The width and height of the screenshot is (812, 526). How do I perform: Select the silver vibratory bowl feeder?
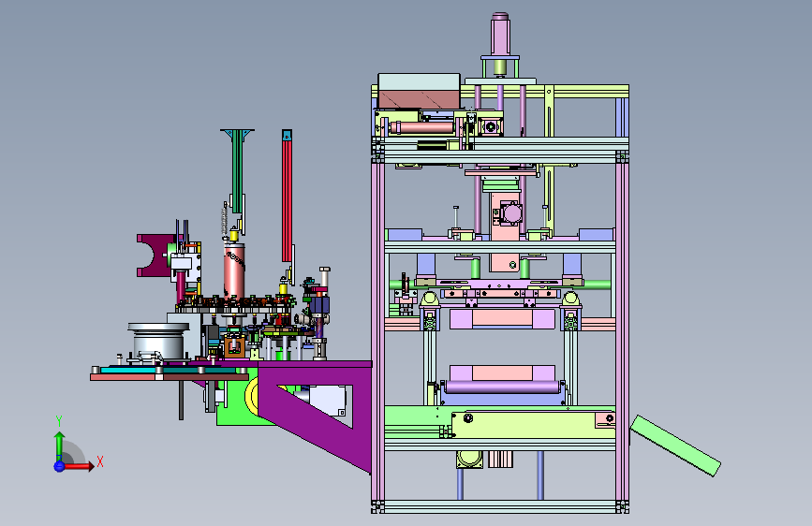pos(158,341)
